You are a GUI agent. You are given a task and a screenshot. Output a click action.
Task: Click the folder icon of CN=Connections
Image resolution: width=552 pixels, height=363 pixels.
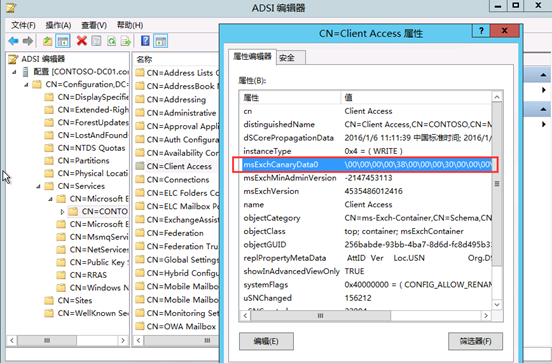(x=140, y=179)
